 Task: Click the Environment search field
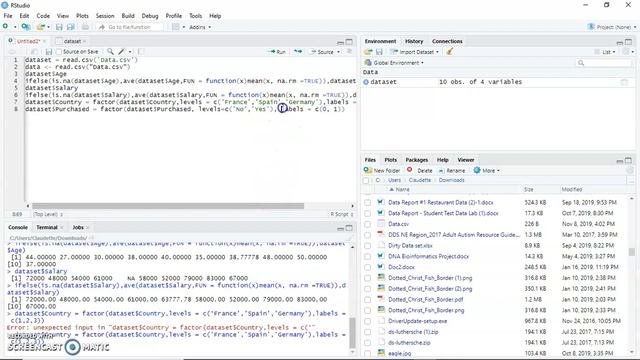pyautogui.click(x=604, y=63)
